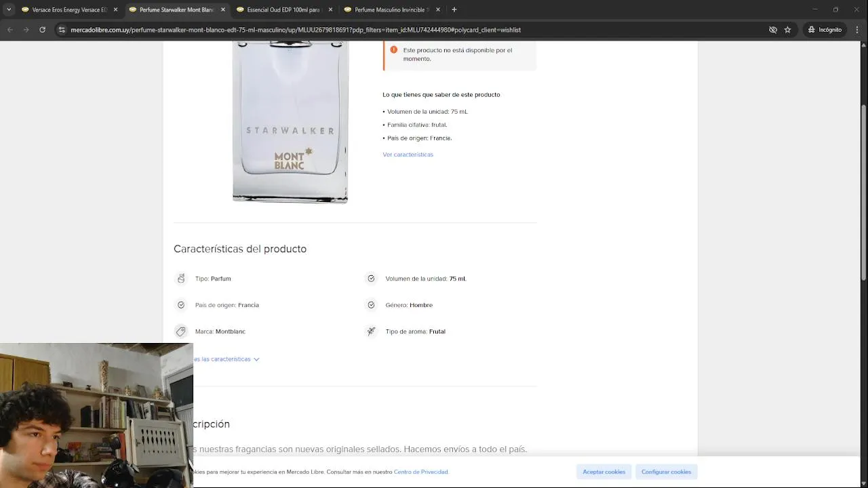
Task: Close the Essencial Oud EDP tab
Action: 331,9
